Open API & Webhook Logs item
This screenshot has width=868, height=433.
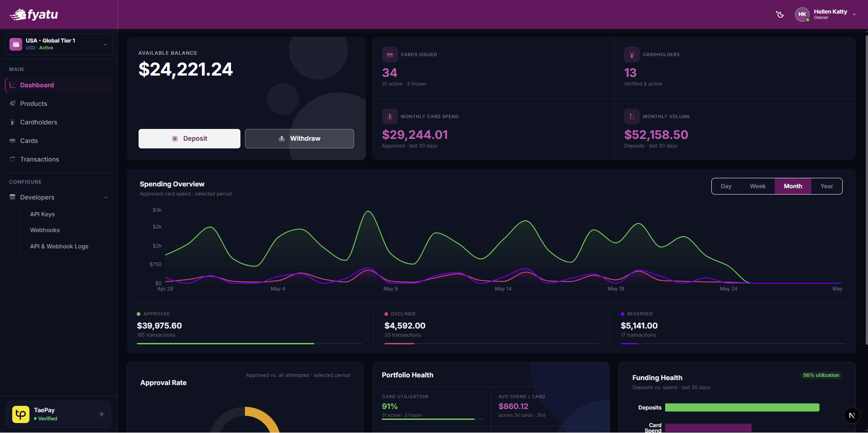pos(59,246)
